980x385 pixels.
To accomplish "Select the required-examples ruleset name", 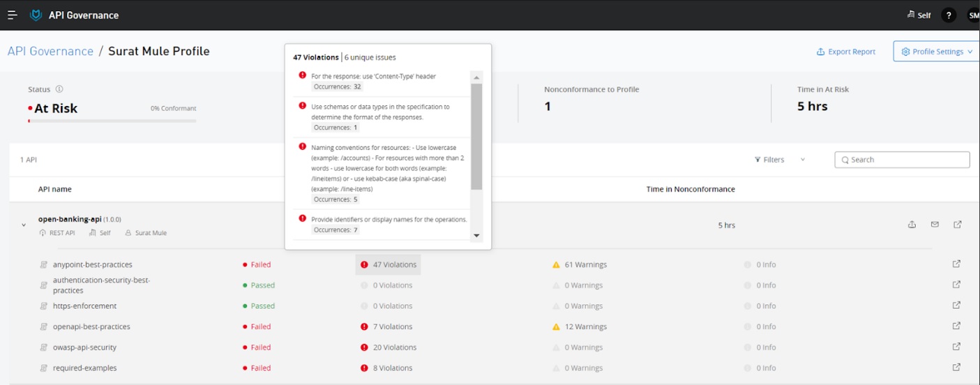I will tap(85, 368).
